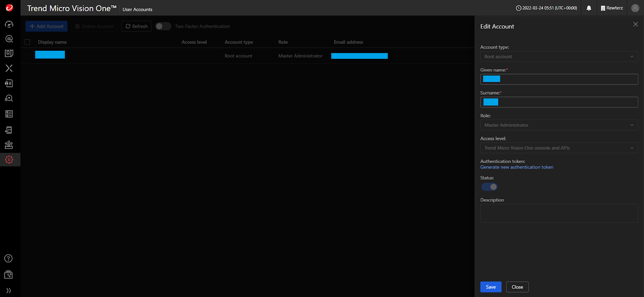The width and height of the screenshot is (644, 297).
Task: Open the Role dropdown in Edit Account
Action: (559, 125)
